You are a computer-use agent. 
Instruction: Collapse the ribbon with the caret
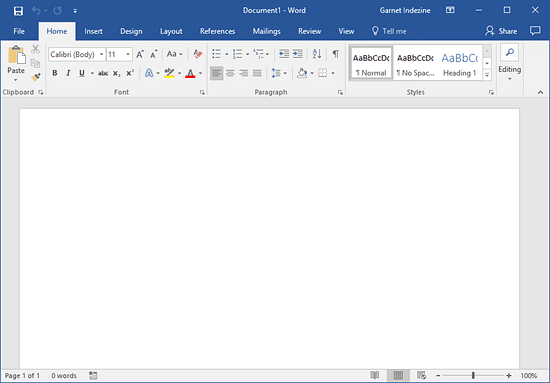(540, 92)
